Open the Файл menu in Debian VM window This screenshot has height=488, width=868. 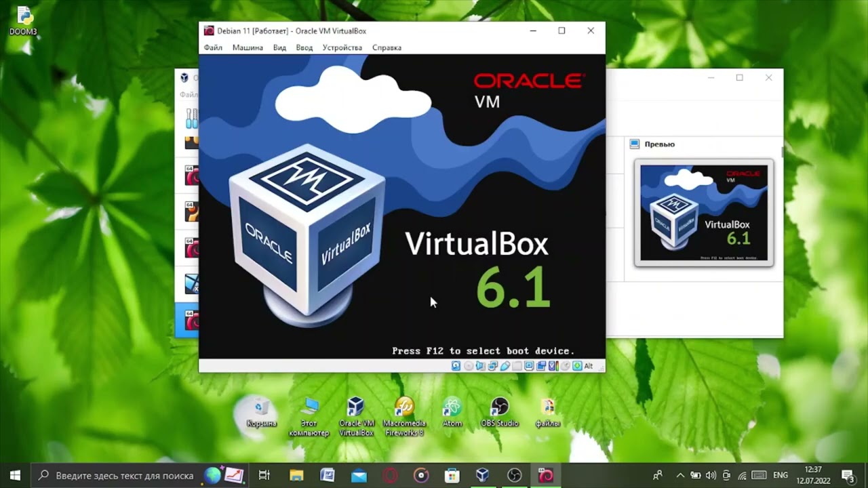click(x=213, y=47)
